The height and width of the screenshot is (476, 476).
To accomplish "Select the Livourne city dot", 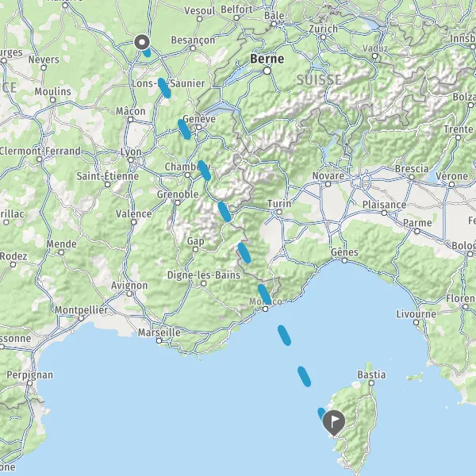I will pos(416,322).
